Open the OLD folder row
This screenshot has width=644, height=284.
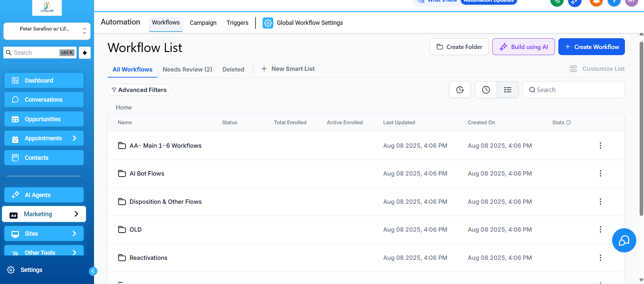[136, 230]
